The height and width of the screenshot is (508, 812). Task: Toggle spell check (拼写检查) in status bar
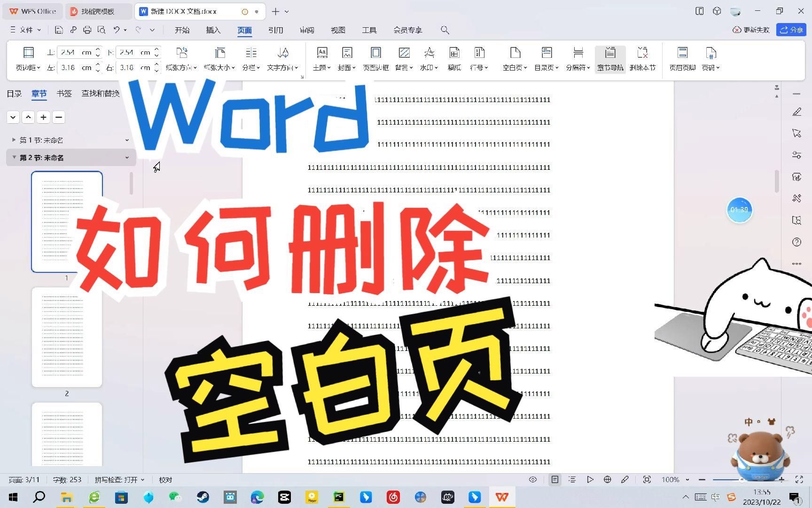point(119,479)
